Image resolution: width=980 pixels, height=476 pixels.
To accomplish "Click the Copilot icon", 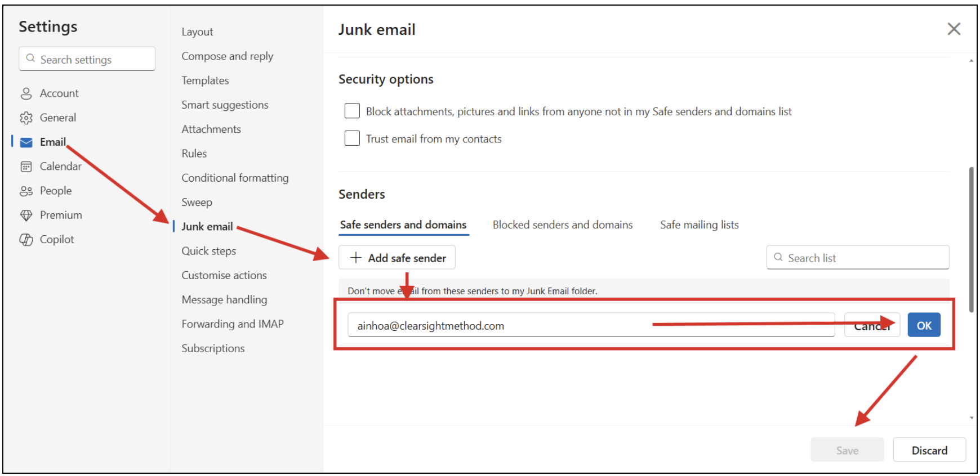I will click(26, 240).
